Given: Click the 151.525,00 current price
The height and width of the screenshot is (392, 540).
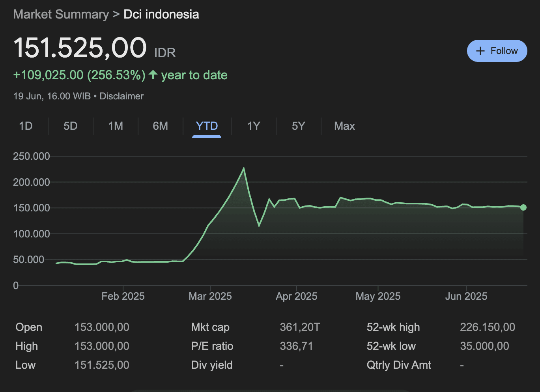Looking at the screenshot, I should (80, 48).
